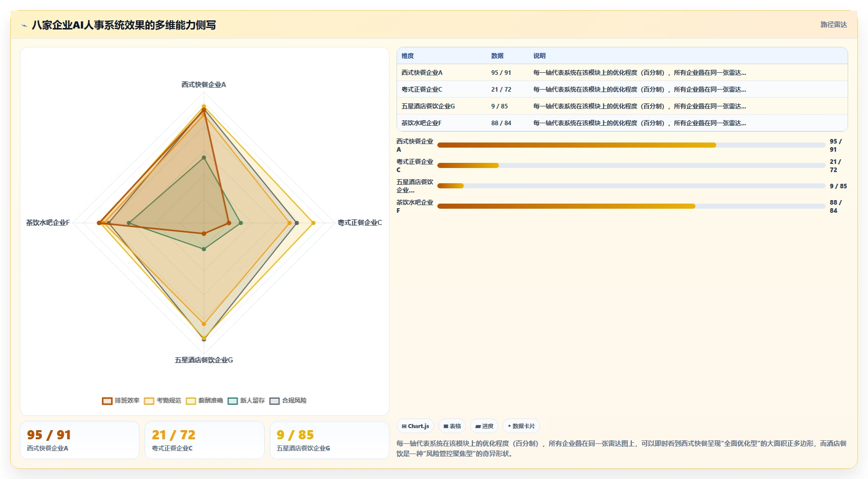Click the title icon beside 八家企业AI人事系统
This screenshot has width=868, height=479.
click(24, 25)
